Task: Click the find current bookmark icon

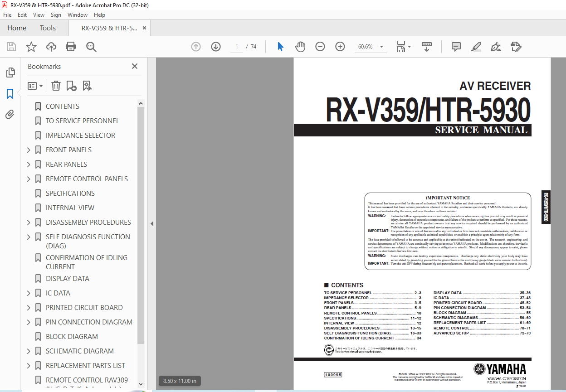Action: point(88,86)
